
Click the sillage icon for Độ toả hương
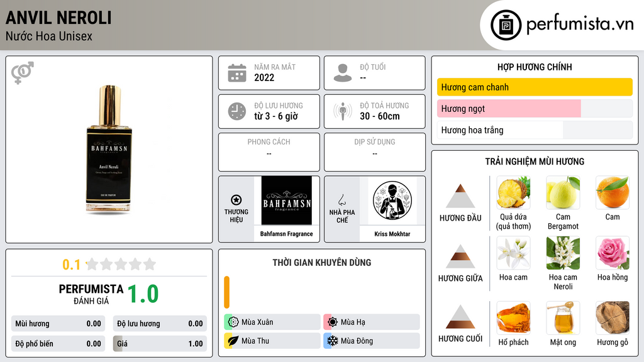coord(343,111)
